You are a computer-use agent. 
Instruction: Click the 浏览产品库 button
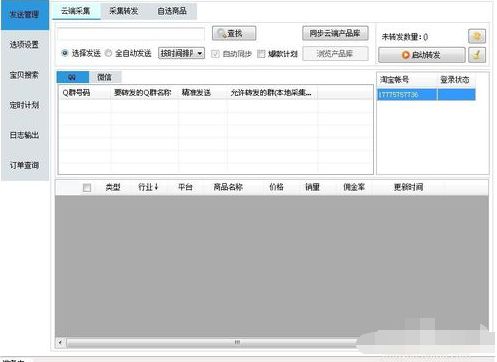tap(335, 54)
